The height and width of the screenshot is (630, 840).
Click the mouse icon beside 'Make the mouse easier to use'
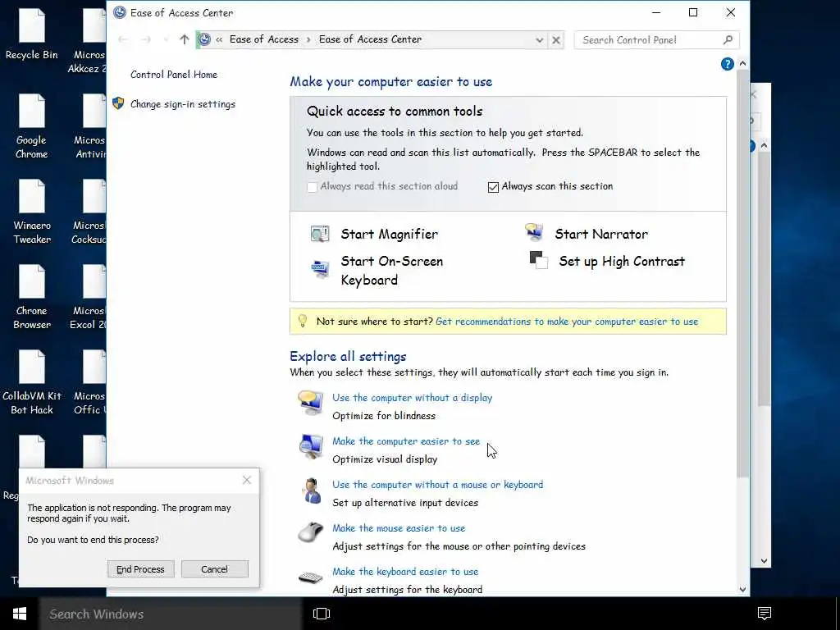click(311, 532)
